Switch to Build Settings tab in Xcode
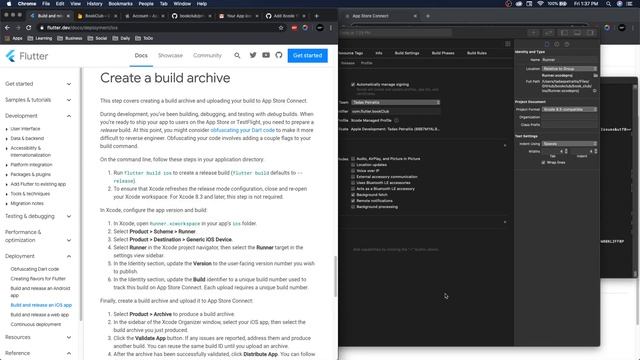 tap(407, 53)
